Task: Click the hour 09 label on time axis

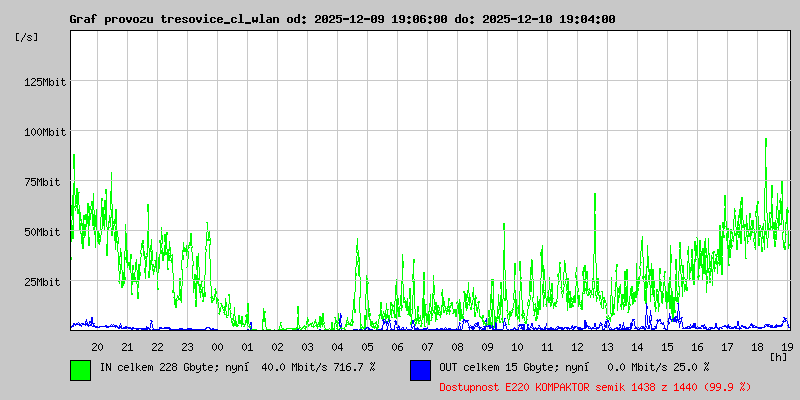Action: click(487, 347)
